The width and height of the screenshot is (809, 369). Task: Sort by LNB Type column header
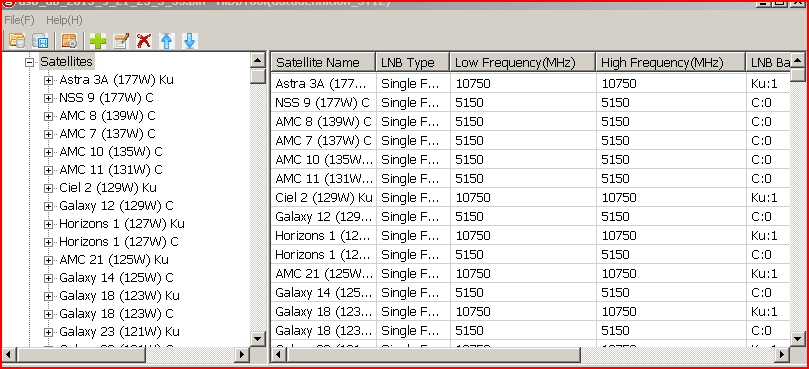point(413,62)
